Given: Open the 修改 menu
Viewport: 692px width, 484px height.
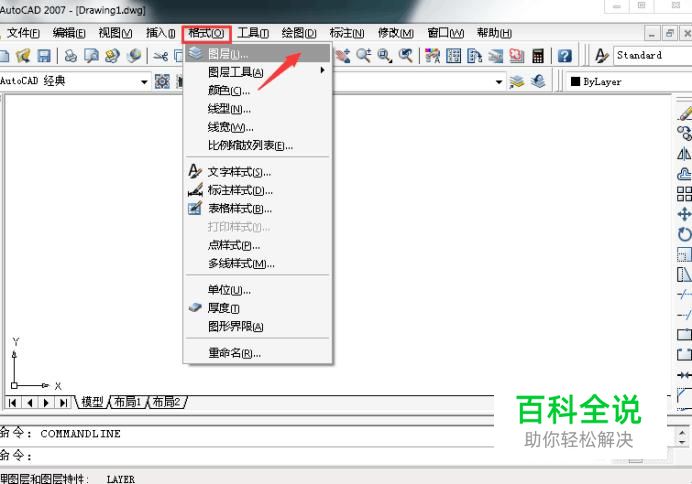Looking at the screenshot, I should coord(395,33).
